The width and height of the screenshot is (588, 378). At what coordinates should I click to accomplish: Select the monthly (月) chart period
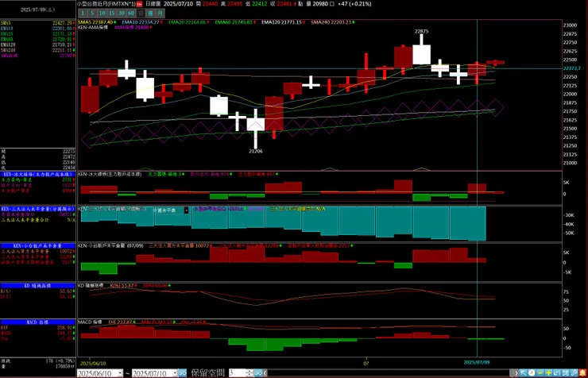coord(161,13)
